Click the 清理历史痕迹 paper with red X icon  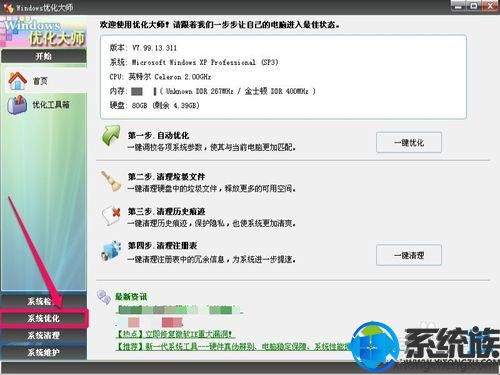click(x=112, y=216)
